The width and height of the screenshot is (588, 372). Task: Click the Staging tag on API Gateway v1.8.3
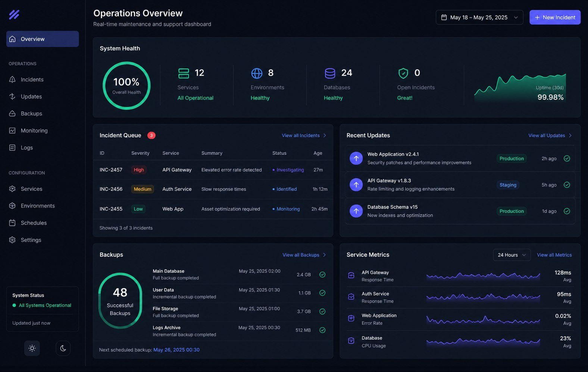(x=508, y=185)
